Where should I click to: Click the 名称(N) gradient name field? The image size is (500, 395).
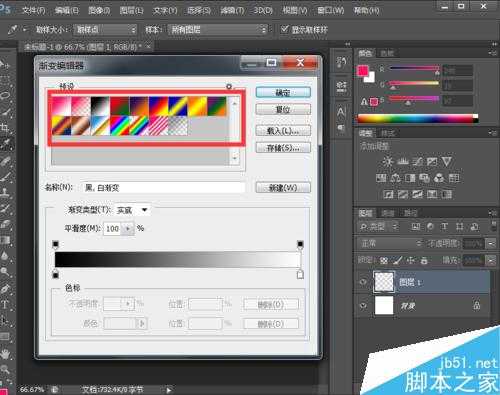click(x=163, y=188)
